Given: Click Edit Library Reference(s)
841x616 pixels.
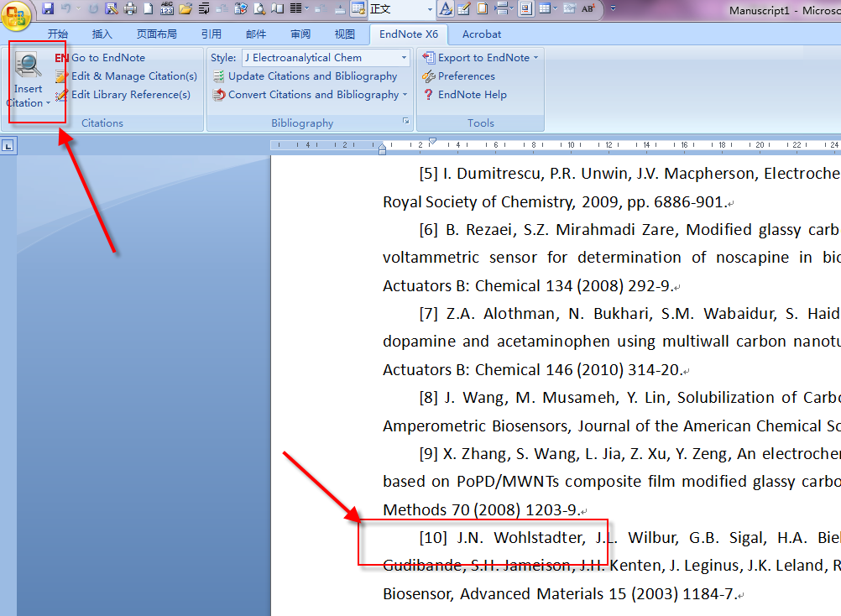Looking at the screenshot, I should click(x=130, y=95).
